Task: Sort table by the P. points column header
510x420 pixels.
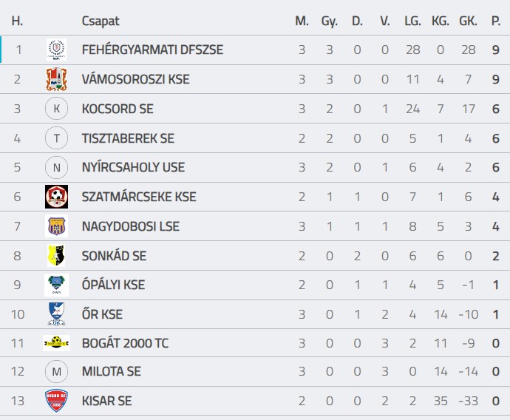Action: coord(496,21)
